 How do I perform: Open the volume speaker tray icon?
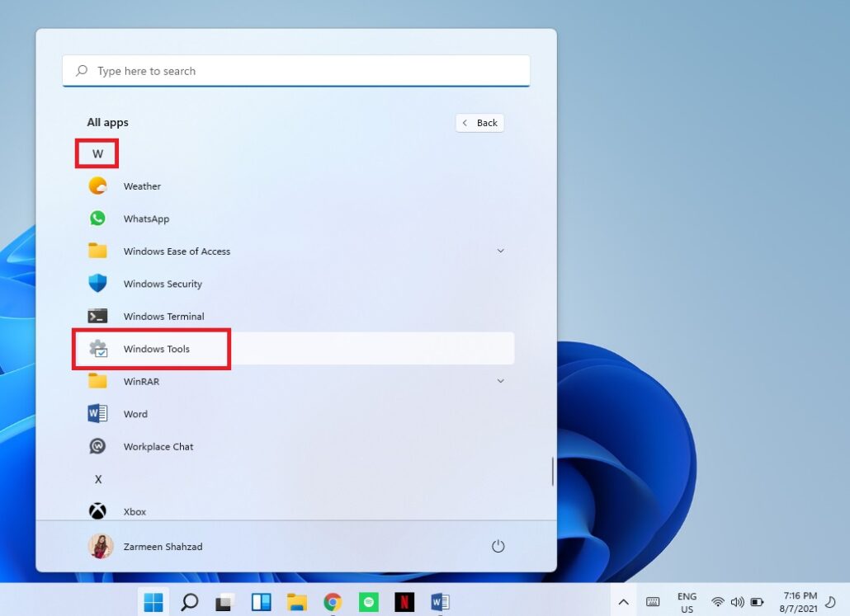pyautogui.click(x=737, y=602)
